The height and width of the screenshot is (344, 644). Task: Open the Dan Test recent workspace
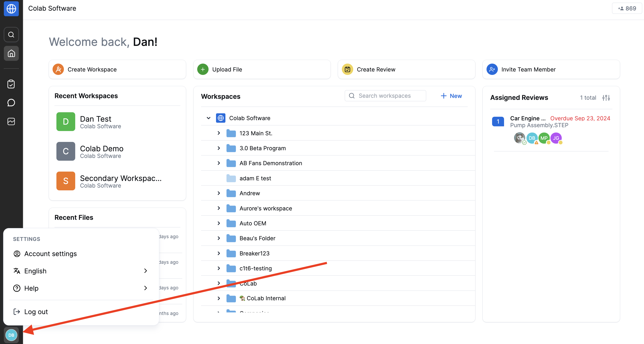(117, 122)
